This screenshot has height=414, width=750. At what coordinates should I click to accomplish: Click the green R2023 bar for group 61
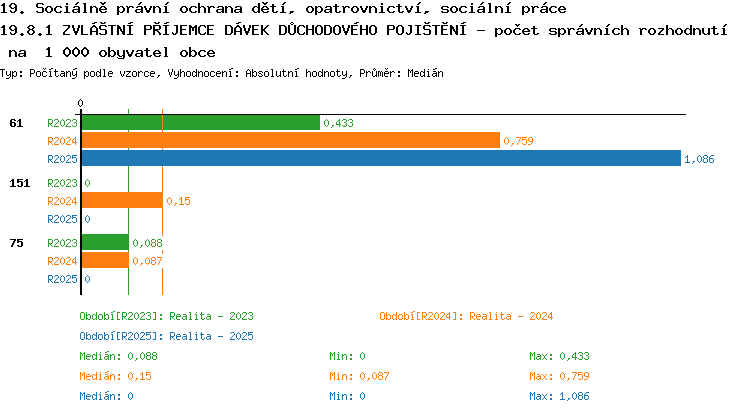click(201, 123)
